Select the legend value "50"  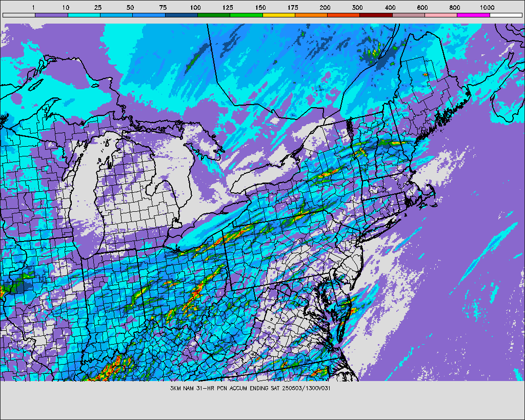point(130,7)
